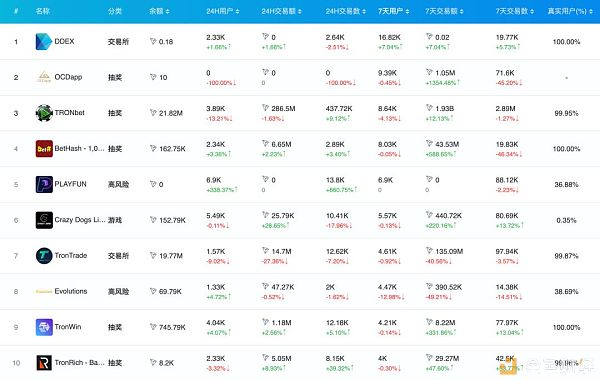600x380 pixels.
Task: Select the TronTrade round logo
Action: (44, 256)
